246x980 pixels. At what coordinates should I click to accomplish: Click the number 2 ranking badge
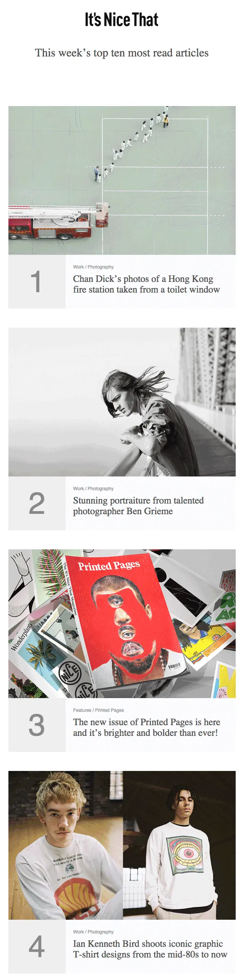[37, 503]
